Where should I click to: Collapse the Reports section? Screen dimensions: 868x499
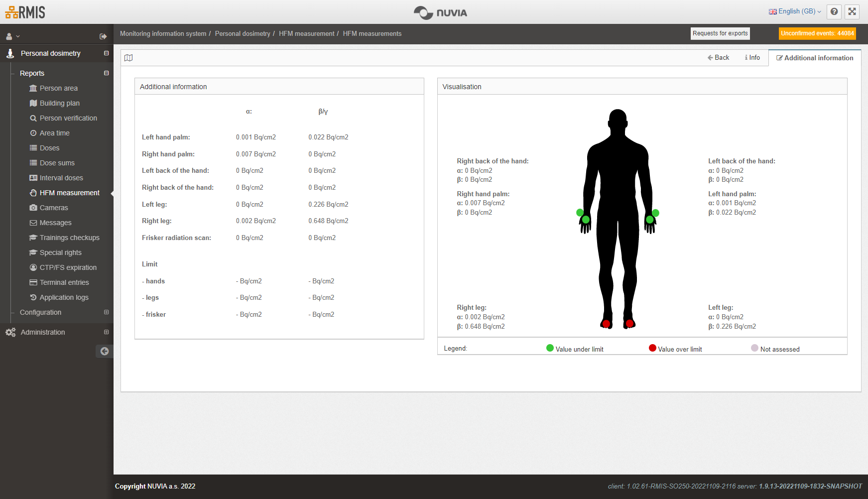click(x=106, y=73)
